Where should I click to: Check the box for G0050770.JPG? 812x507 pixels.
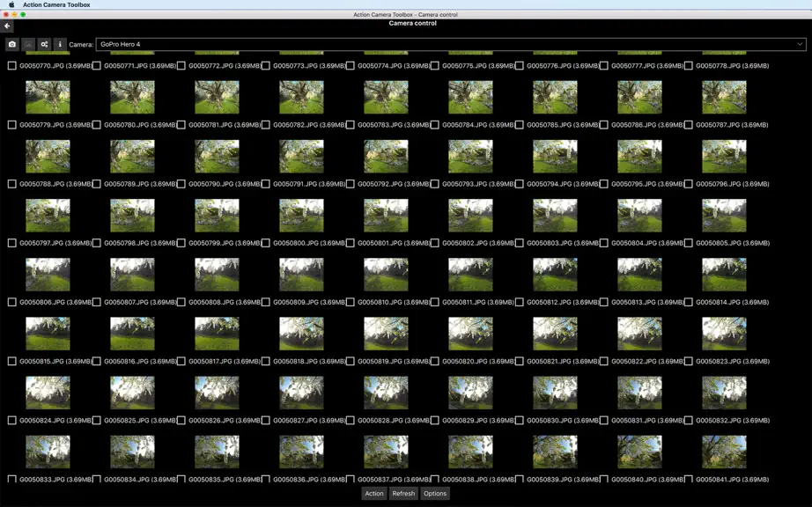point(12,66)
